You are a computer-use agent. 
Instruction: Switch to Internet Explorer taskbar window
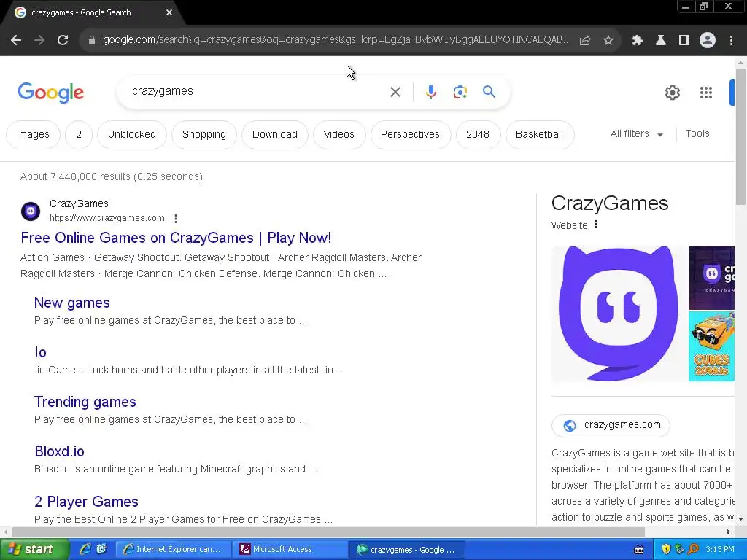tap(174, 550)
